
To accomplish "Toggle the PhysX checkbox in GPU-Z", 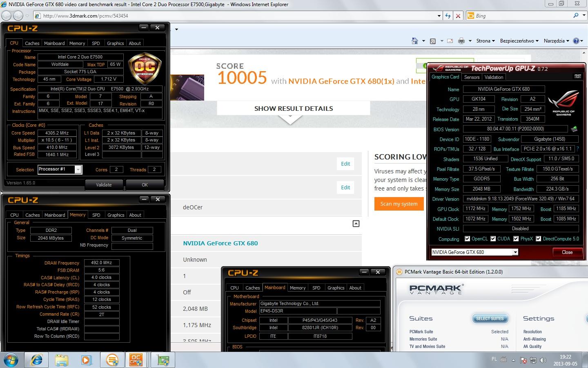I will pyautogui.click(x=516, y=239).
